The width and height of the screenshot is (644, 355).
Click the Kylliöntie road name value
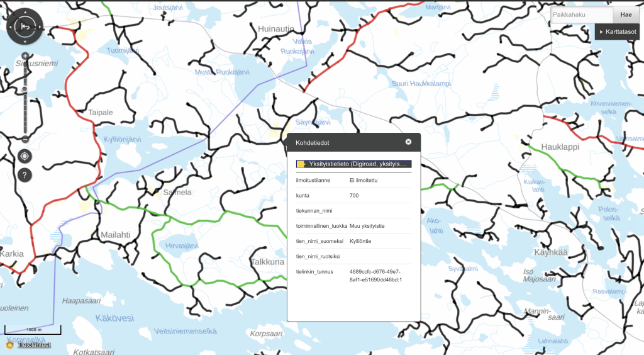pyautogui.click(x=364, y=241)
